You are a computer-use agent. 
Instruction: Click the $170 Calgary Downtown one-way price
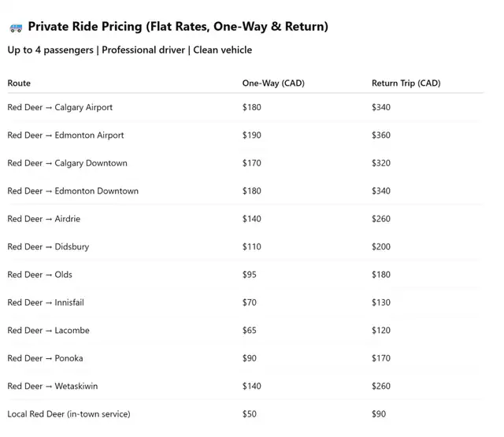[x=252, y=163]
